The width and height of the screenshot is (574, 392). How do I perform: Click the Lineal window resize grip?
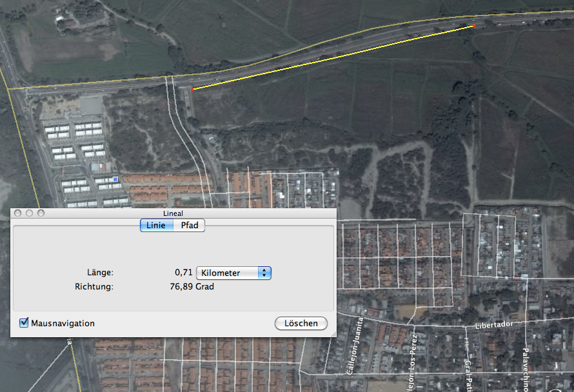pyautogui.click(x=333, y=334)
